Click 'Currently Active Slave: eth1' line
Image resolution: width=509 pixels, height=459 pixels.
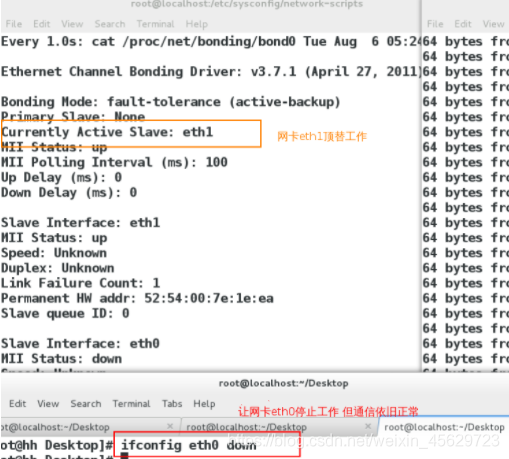[107, 132]
